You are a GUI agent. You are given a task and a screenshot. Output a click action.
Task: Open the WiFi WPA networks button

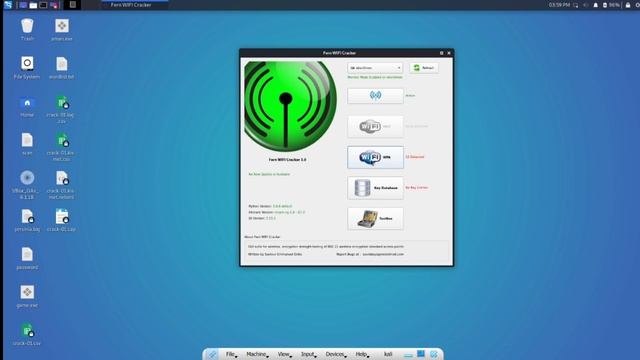tap(375, 157)
